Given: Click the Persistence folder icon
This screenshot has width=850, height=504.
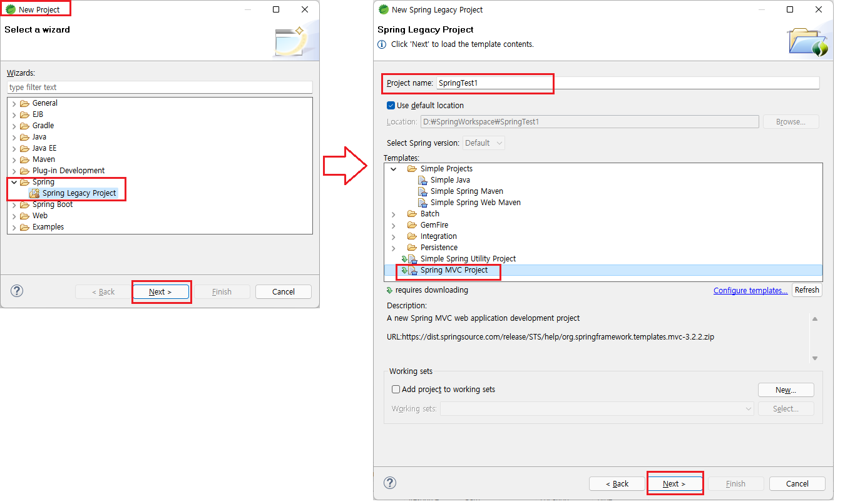Looking at the screenshot, I should [x=412, y=248].
